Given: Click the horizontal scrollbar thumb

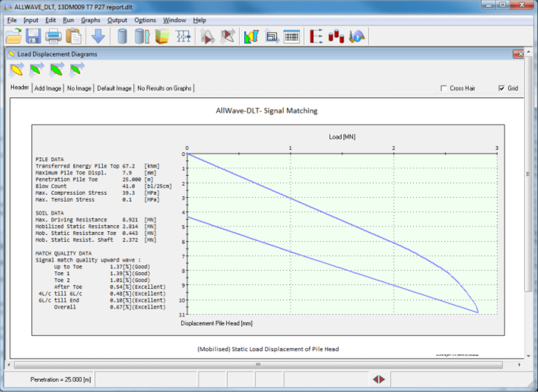Looking at the screenshot, I should coord(258,365).
